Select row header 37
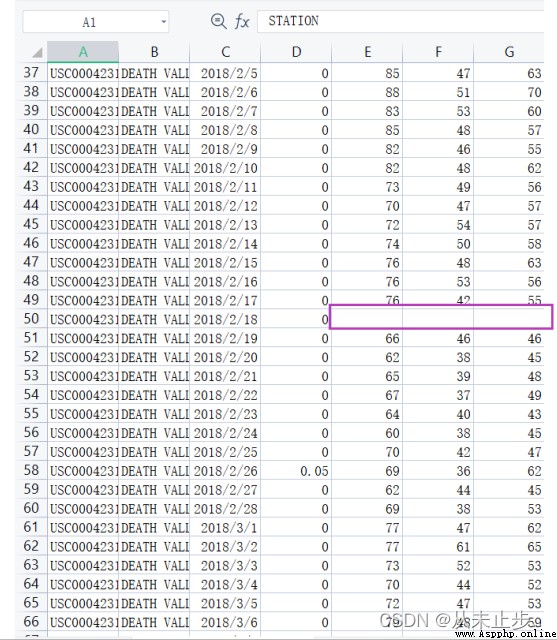 (31, 73)
